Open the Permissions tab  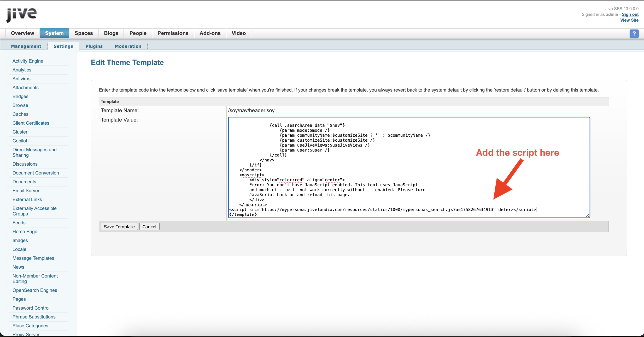pos(173,33)
